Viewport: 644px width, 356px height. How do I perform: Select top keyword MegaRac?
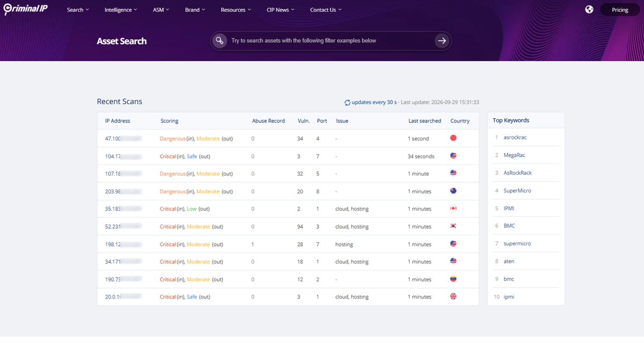coord(515,155)
